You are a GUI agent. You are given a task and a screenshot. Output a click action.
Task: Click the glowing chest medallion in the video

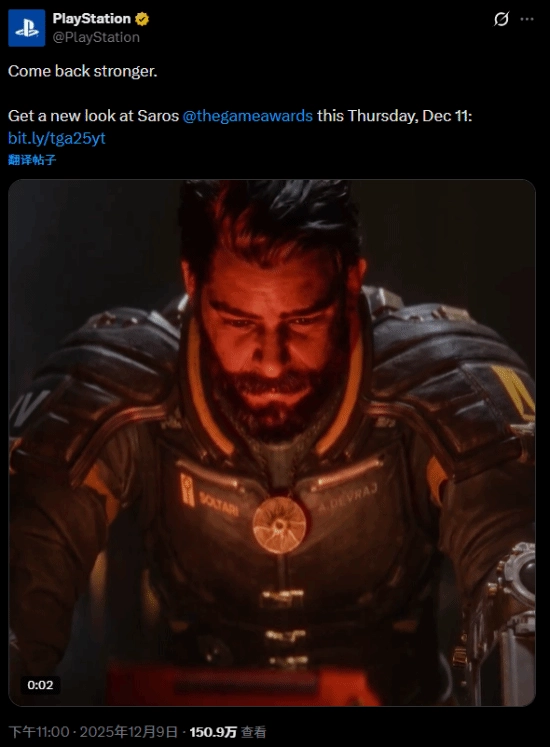(x=279, y=525)
